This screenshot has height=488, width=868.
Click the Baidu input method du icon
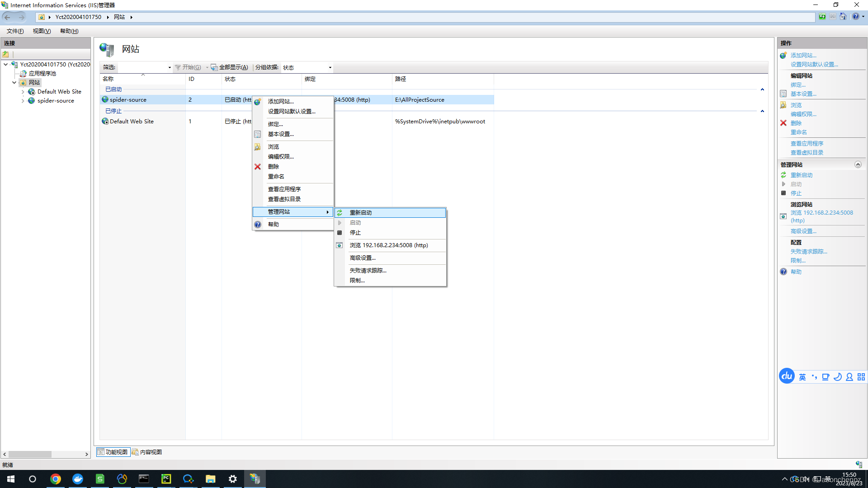click(787, 376)
